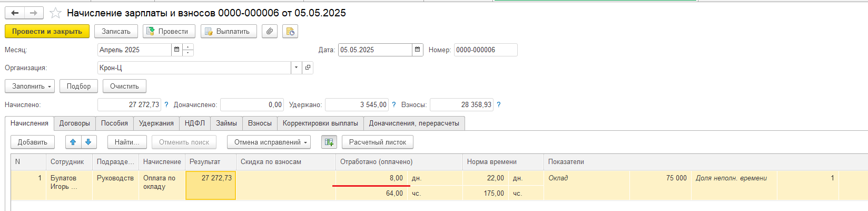Show help for Начислено amount
Screen dimensions: 868x211
pyautogui.click(x=166, y=104)
